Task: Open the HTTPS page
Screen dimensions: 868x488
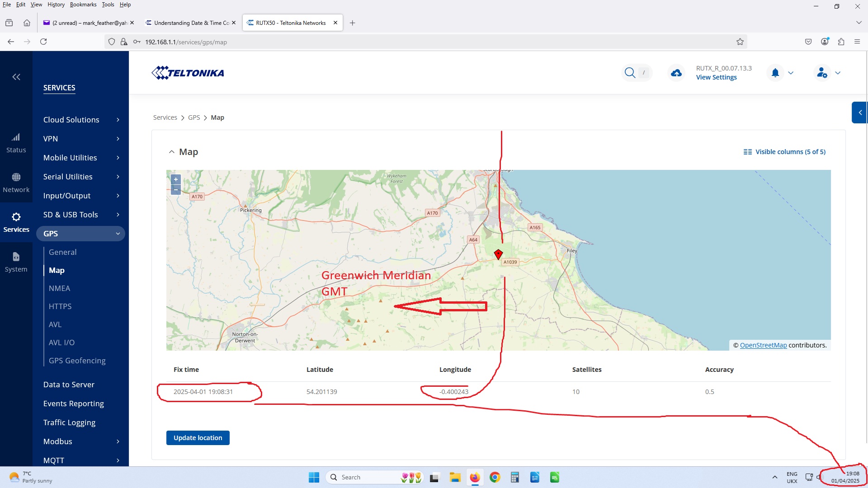Action: click(60, 306)
